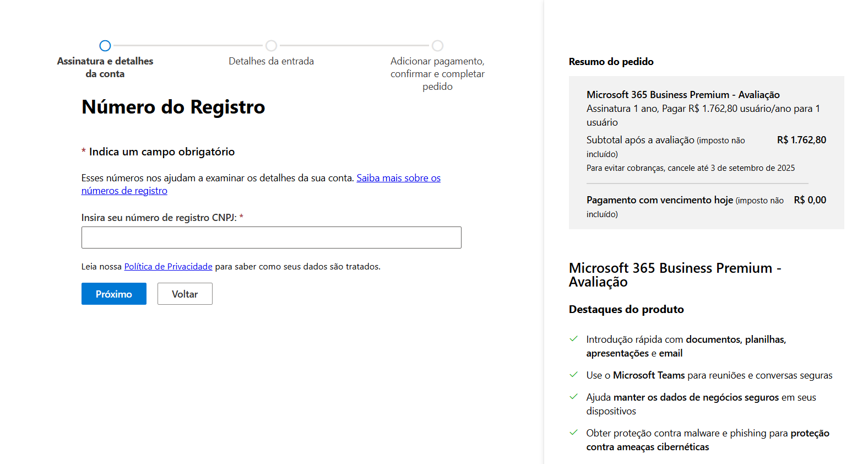Screen dimensions: 868x464
Task: Click the Próximo button
Action: tap(114, 294)
